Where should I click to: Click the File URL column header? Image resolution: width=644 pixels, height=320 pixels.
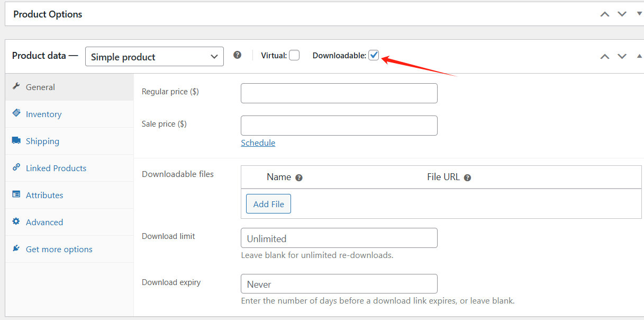(x=443, y=177)
